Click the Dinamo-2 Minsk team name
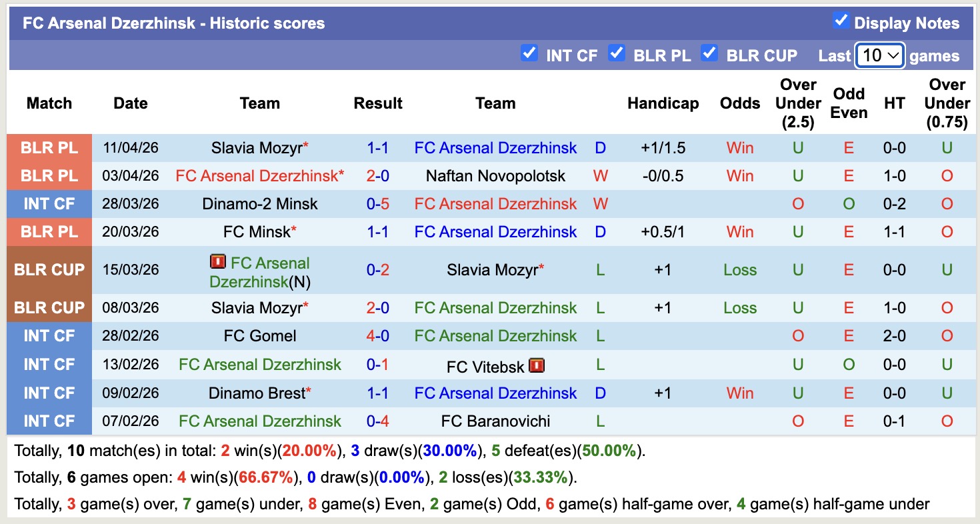 point(259,204)
